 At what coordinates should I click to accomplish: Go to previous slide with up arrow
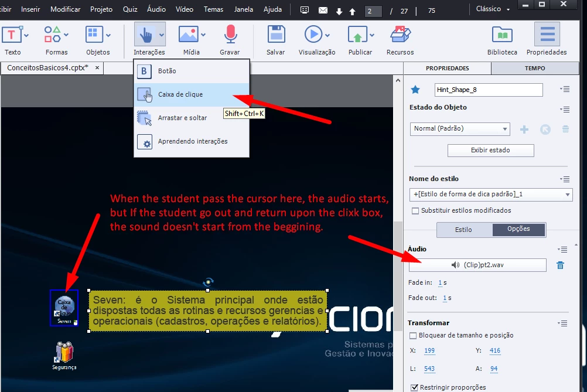(x=352, y=12)
